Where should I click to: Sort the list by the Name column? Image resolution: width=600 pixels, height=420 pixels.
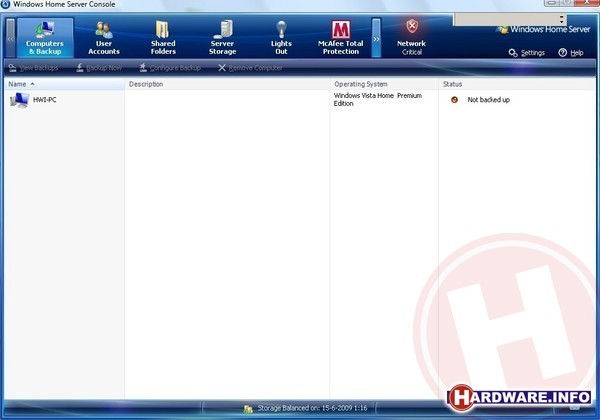(x=64, y=84)
